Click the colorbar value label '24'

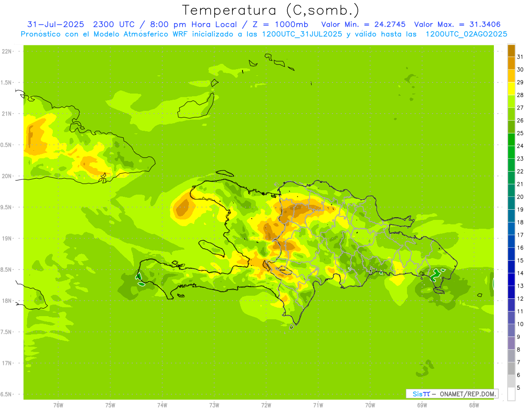520,146
